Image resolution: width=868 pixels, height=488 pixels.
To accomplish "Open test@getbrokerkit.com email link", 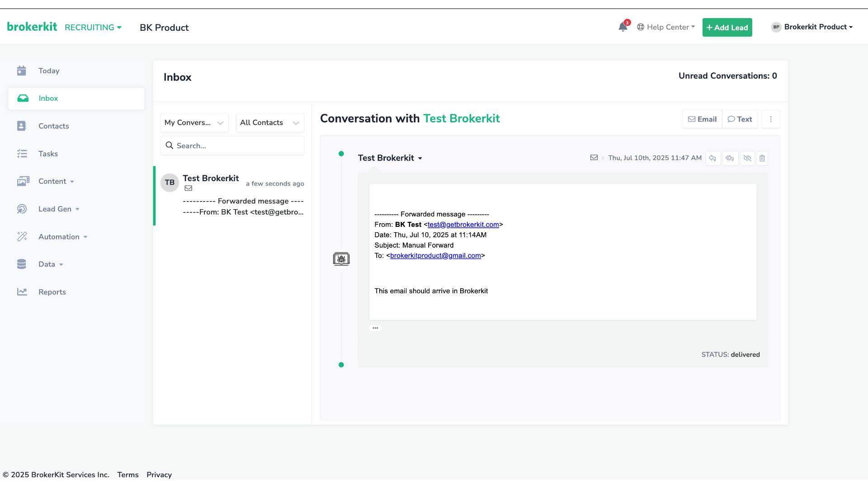I will tap(463, 225).
